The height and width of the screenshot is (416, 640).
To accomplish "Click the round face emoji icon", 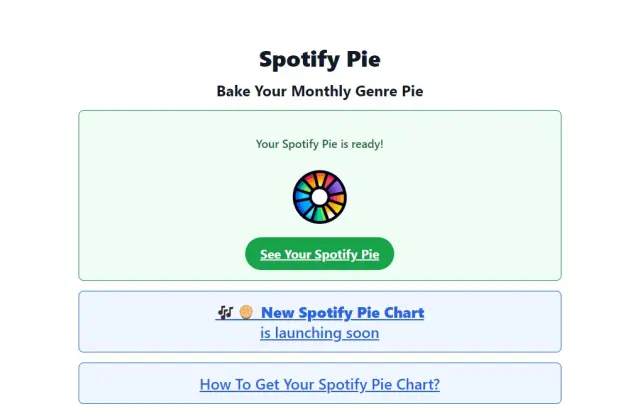I will [246, 313].
